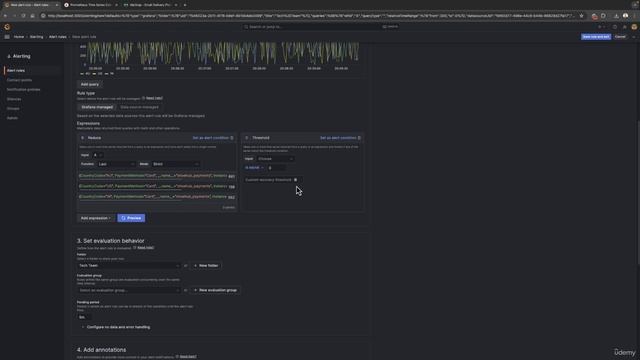Click the Cancel button in header
640x360 pixels.
tap(620, 37)
